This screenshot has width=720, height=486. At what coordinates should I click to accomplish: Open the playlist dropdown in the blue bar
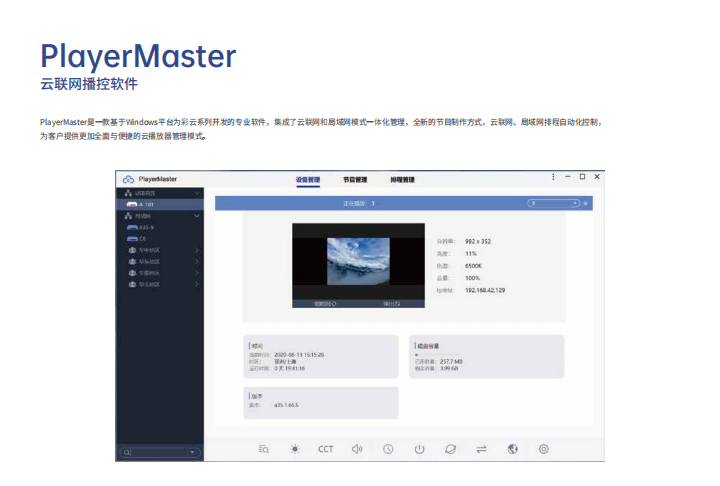tap(554, 203)
